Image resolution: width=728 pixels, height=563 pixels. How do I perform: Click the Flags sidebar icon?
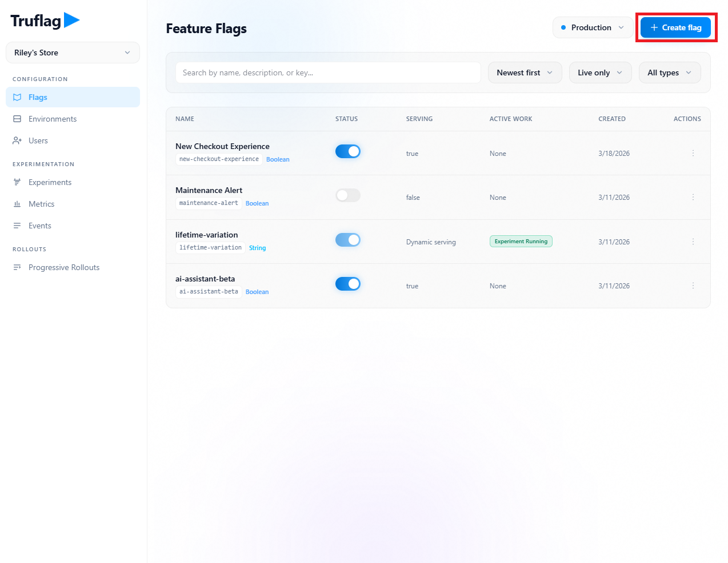tap(17, 97)
